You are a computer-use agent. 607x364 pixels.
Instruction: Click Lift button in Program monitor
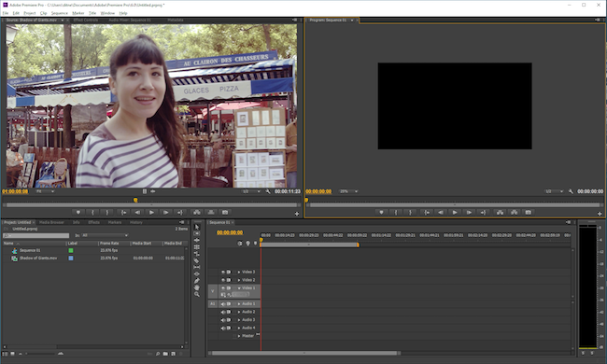[500, 213]
